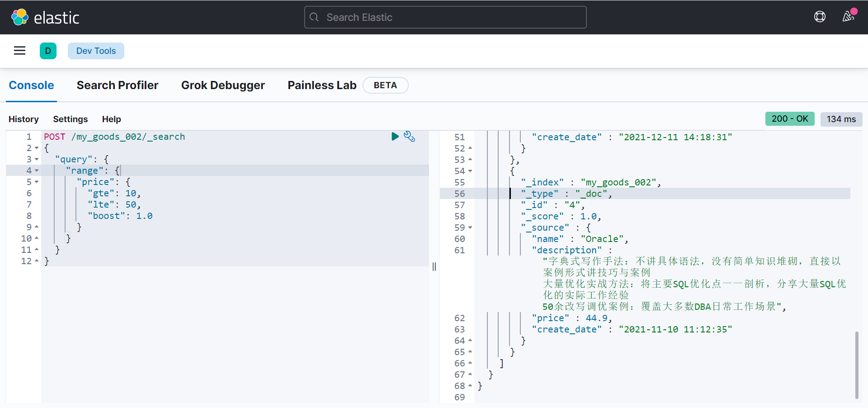Viewport: 868px width, 408px height.
Task: Click the "boost": 1.0 line
Action: pos(120,216)
